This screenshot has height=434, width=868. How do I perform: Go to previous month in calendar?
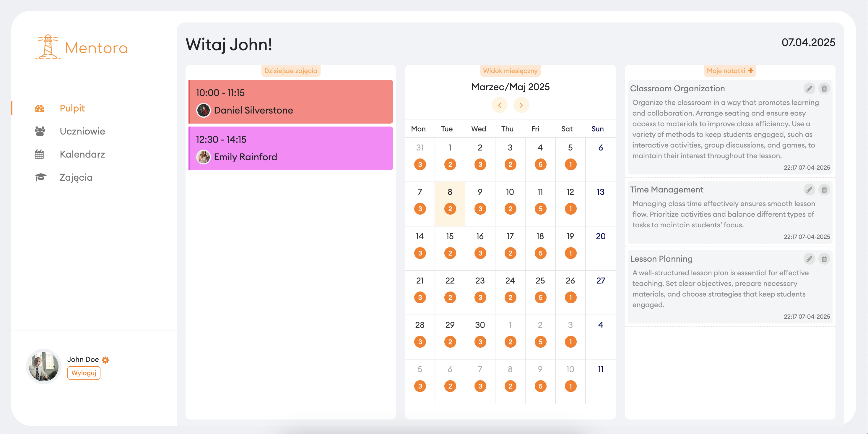499,105
